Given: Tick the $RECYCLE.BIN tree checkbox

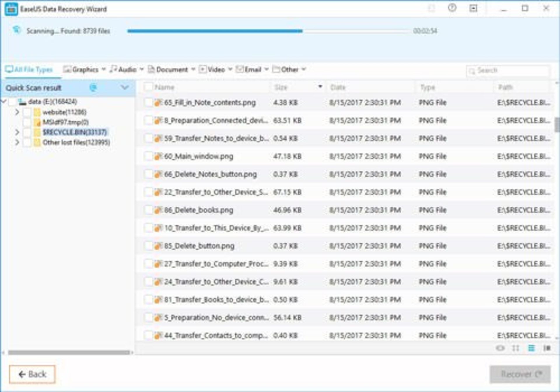Looking at the screenshot, I should coord(27,132).
